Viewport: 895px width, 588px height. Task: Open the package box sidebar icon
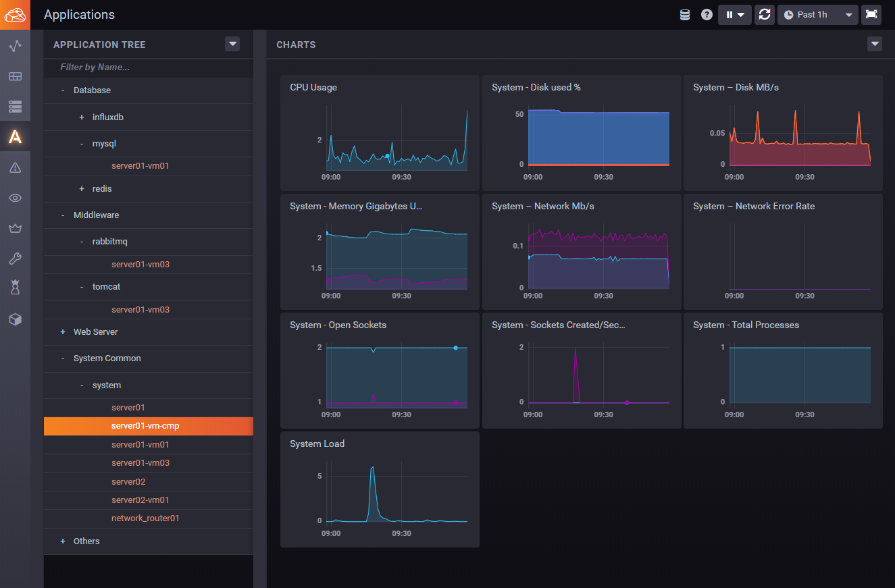[x=15, y=319]
